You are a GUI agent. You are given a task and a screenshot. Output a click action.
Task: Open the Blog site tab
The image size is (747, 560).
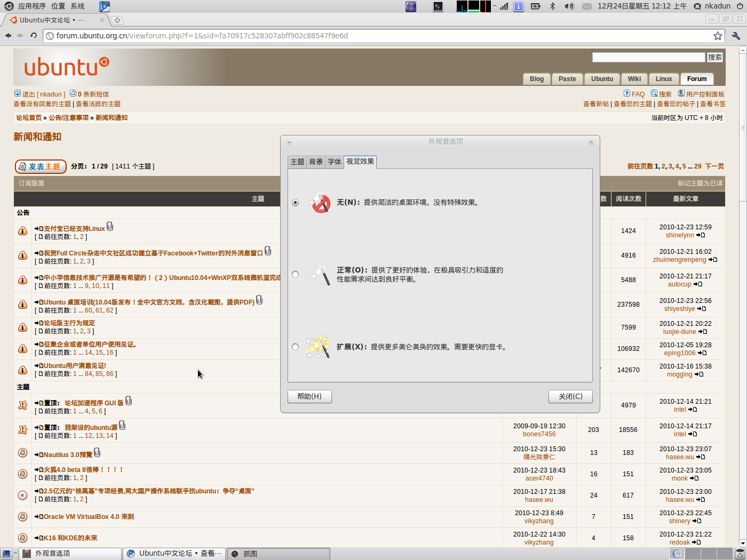[537, 79]
